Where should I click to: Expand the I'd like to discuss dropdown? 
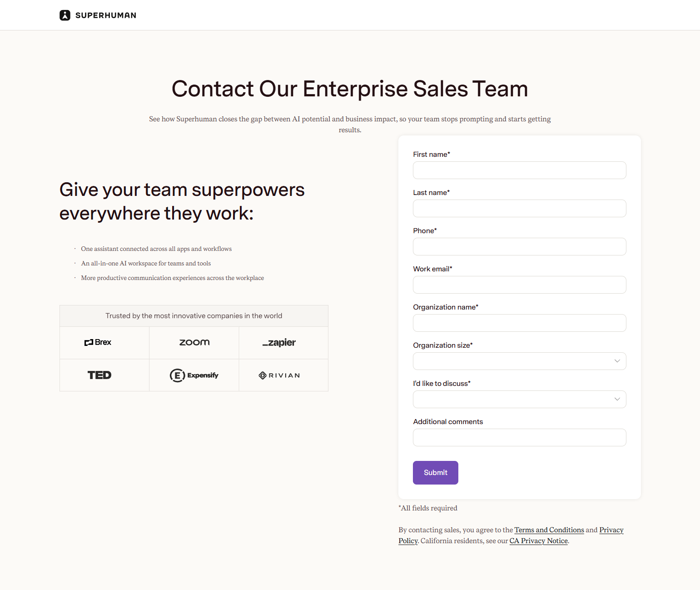(x=519, y=399)
